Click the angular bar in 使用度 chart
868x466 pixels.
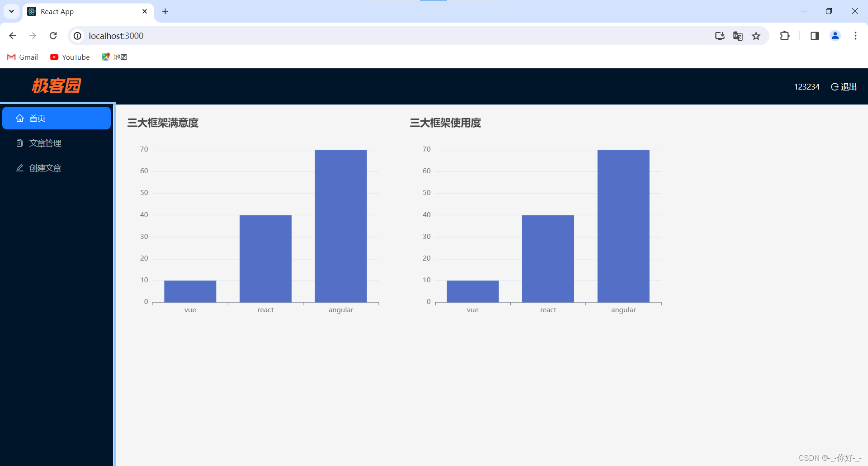click(623, 226)
